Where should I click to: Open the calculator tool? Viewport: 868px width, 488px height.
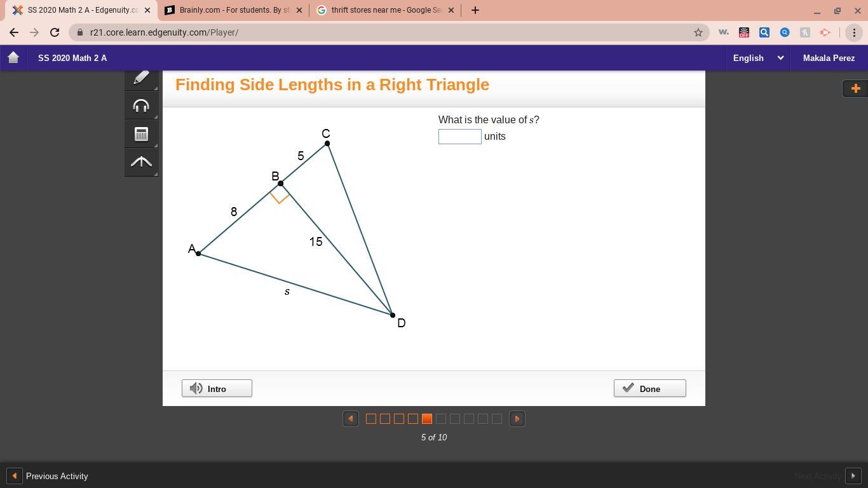point(141,134)
